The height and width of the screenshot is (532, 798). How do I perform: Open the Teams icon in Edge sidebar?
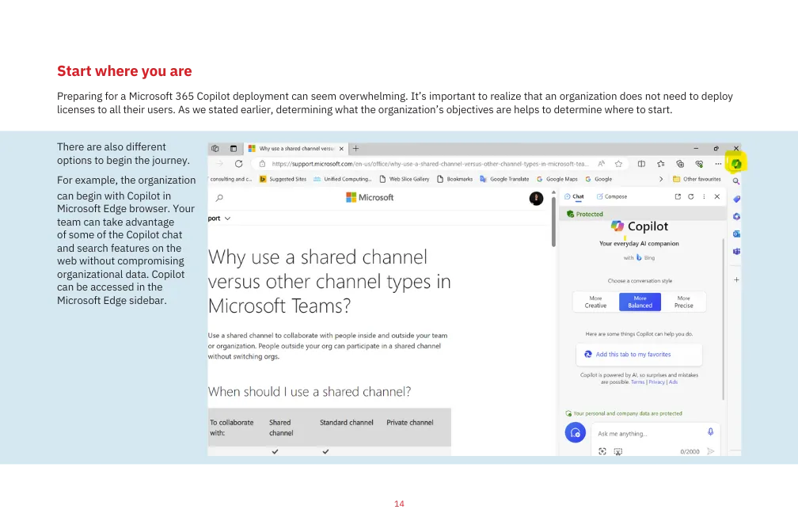click(736, 252)
